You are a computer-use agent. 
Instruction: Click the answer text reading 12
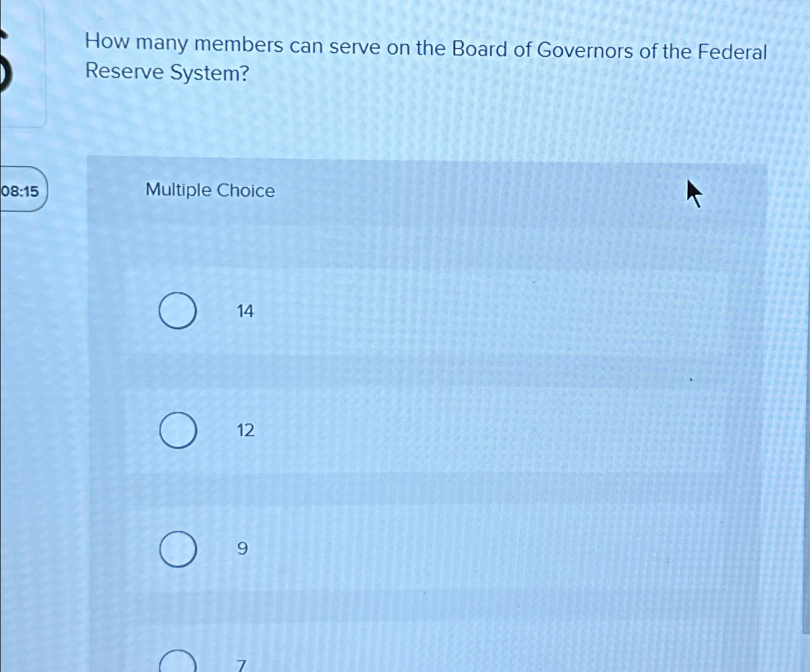(x=245, y=431)
